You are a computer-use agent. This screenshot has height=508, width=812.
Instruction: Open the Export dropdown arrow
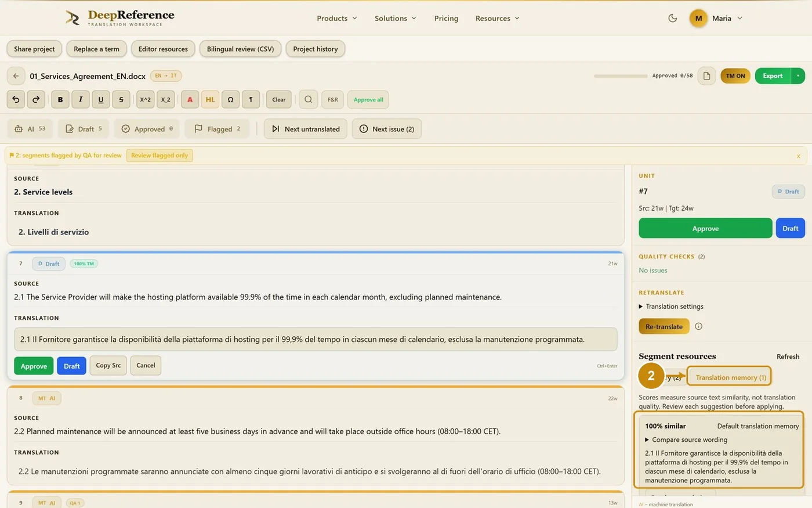(x=798, y=76)
